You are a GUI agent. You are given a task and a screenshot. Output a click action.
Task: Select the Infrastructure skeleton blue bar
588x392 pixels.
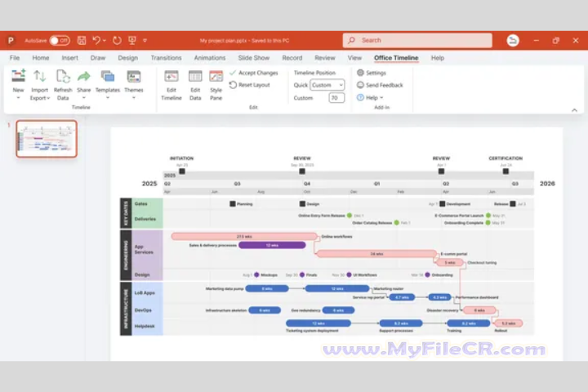[265, 310]
